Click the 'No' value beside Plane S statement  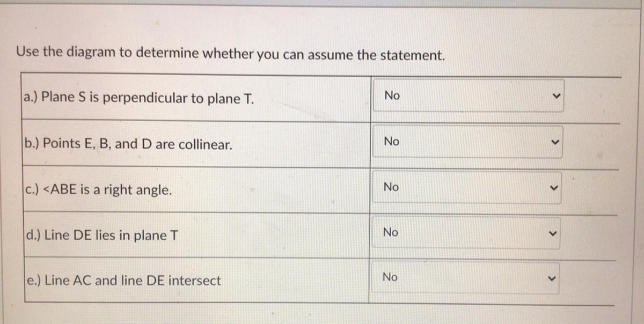pos(392,95)
